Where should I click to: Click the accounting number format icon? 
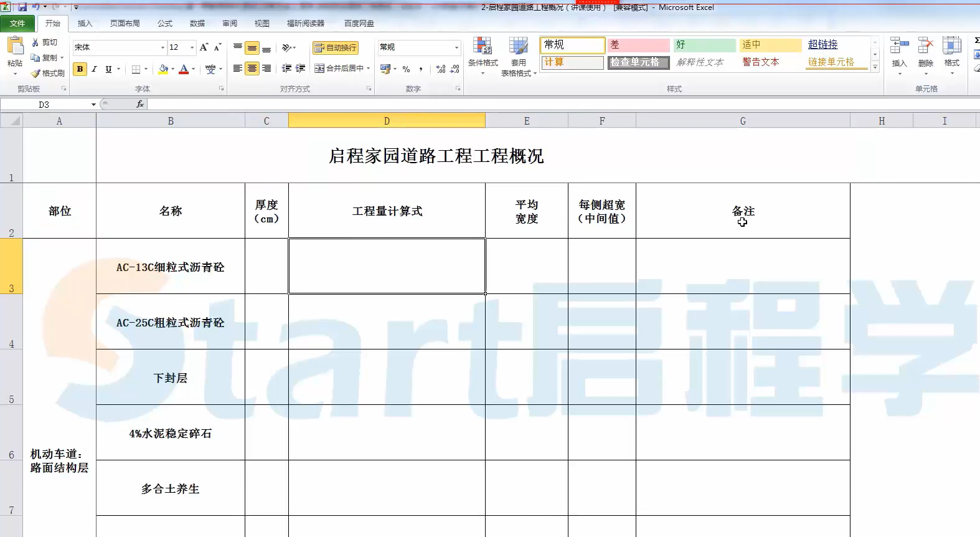[385, 69]
